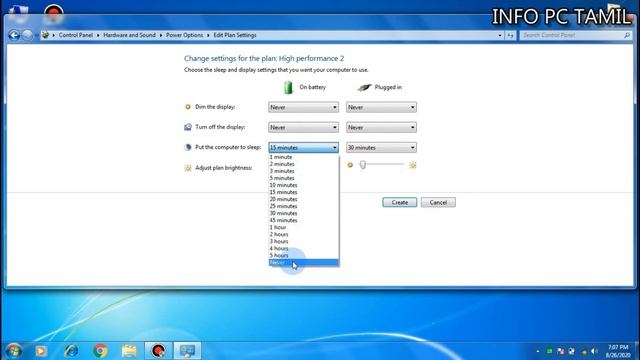Open the Windows Start orb

pos(14,351)
